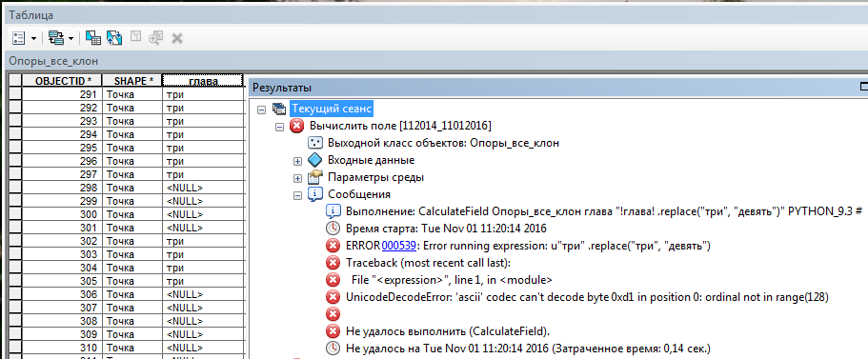868x359 pixels.
Task: Click row selector box for OBJECTID 305
Action: point(15,281)
